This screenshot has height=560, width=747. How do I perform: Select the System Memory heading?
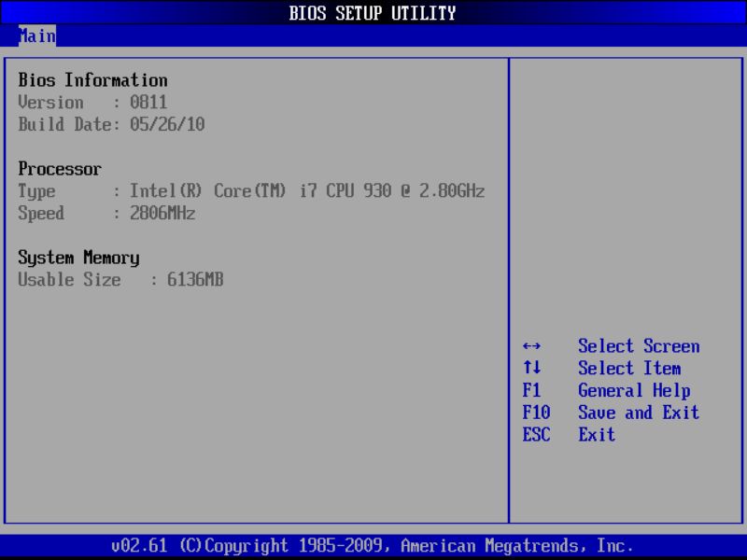(x=78, y=258)
